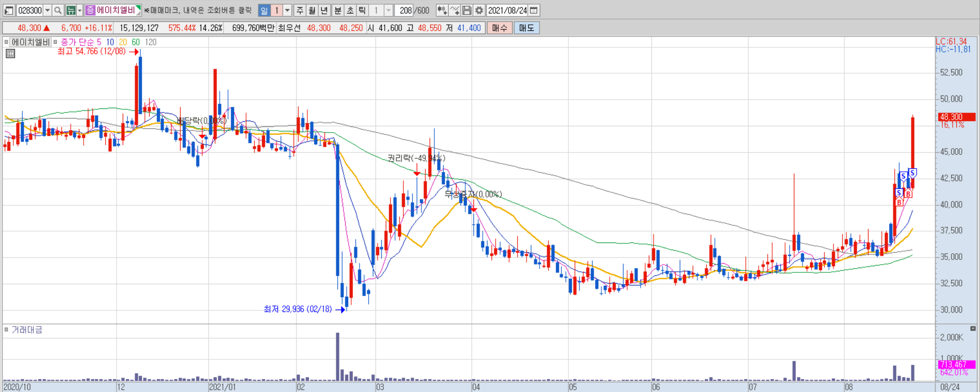Click the topmost blue S sell marker

point(912,173)
